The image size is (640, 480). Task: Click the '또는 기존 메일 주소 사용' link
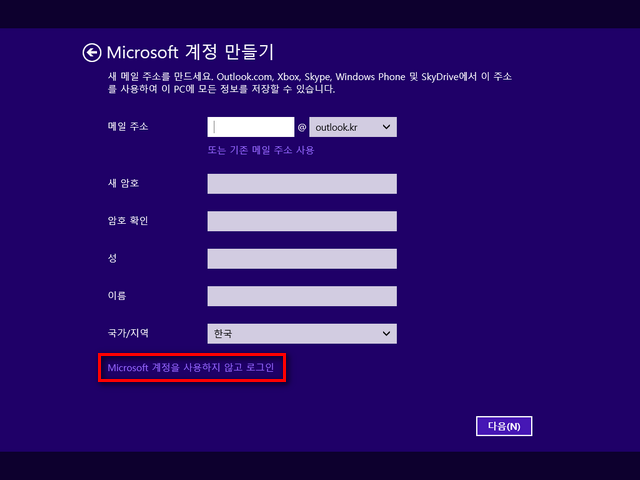(261, 150)
